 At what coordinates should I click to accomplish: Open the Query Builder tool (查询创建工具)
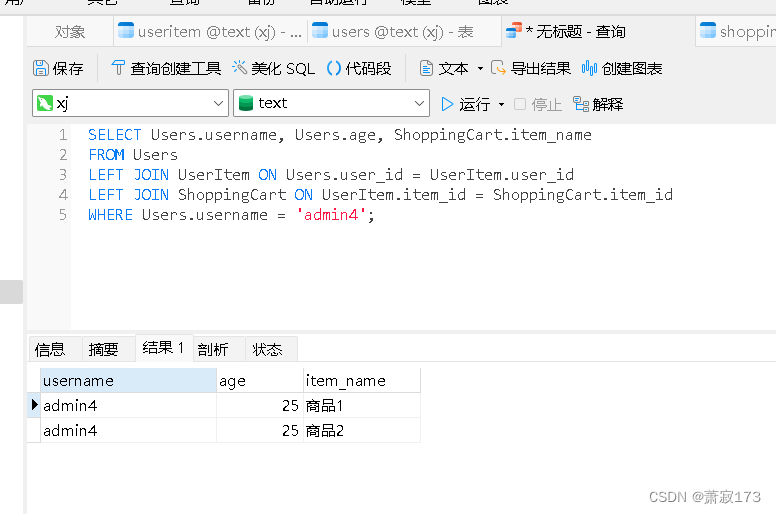tap(166, 68)
